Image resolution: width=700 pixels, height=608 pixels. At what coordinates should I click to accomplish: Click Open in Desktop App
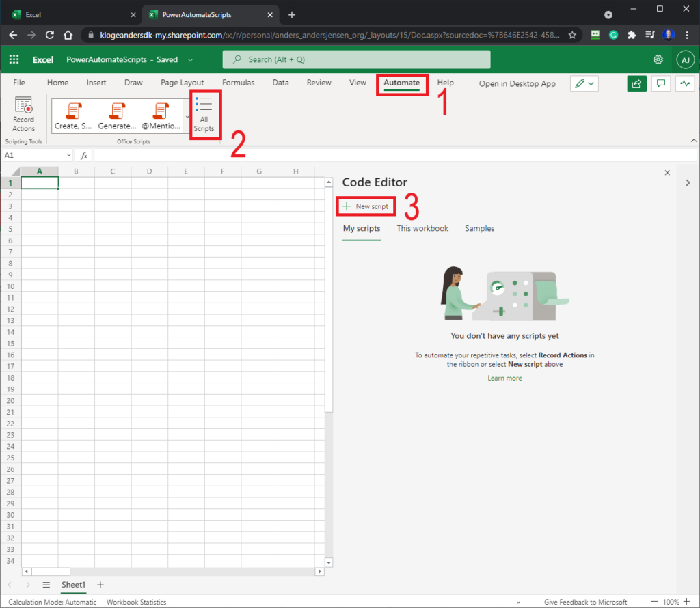tap(517, 83)
